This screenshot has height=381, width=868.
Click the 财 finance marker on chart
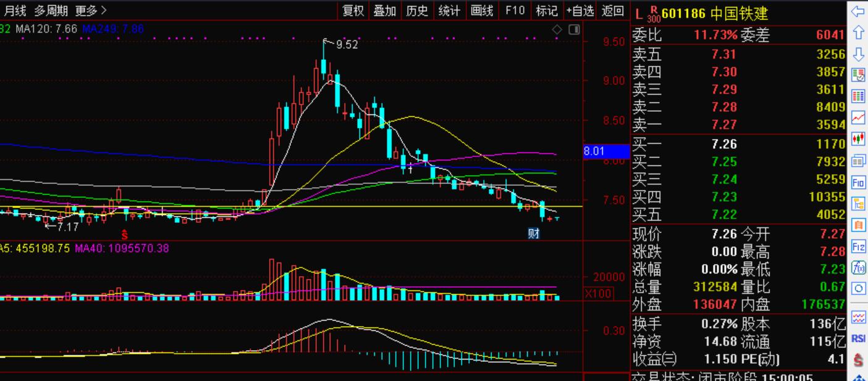coord(534,233)
